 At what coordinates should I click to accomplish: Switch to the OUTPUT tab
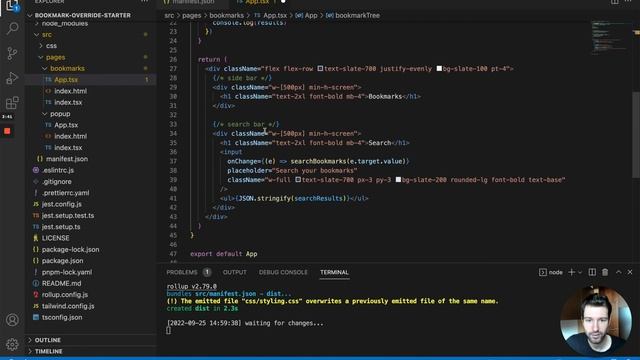click(x=235, y=272)
